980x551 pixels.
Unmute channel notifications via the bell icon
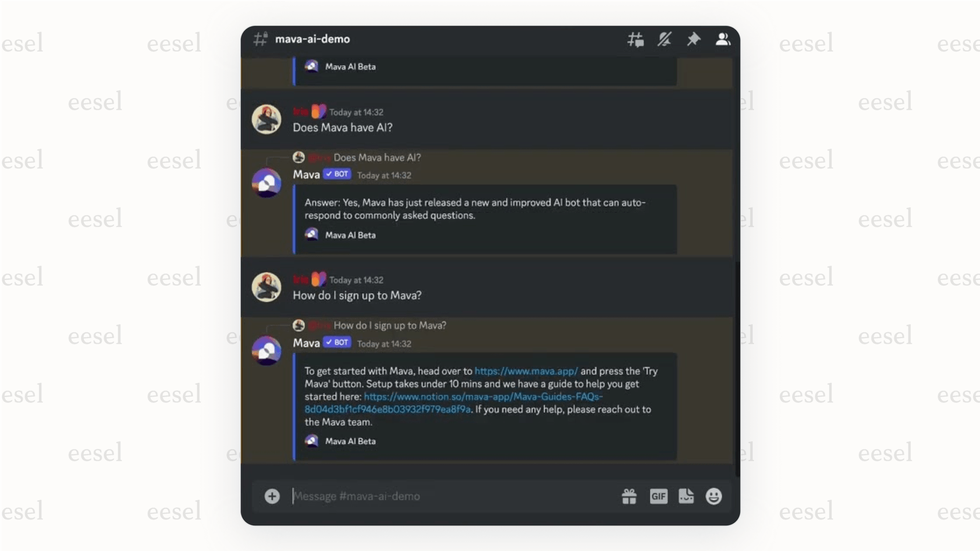[x=664, y=39]
